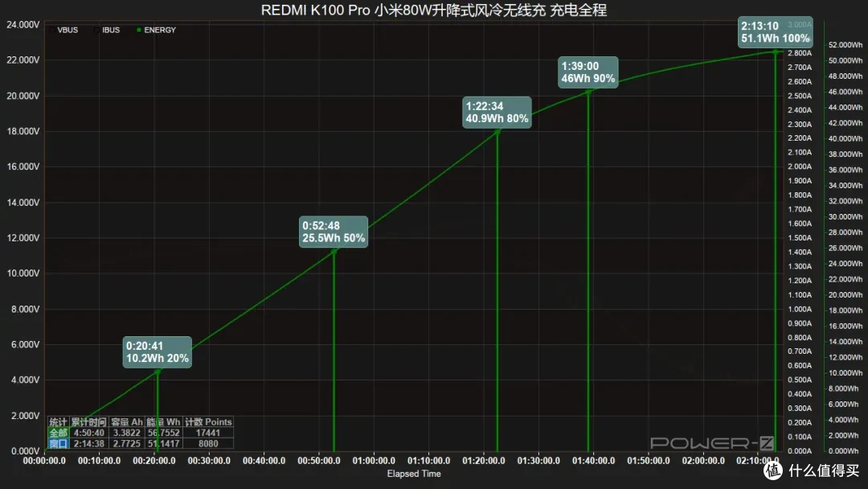Screen dimensions: 868x489
Task: Toggle the VBUS legend series
Action: pyautogui.click(x=63, y=30)
